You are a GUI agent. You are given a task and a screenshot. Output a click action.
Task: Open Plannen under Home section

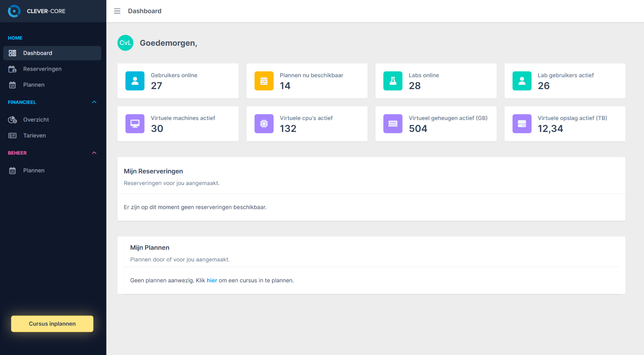pos(52,85)
